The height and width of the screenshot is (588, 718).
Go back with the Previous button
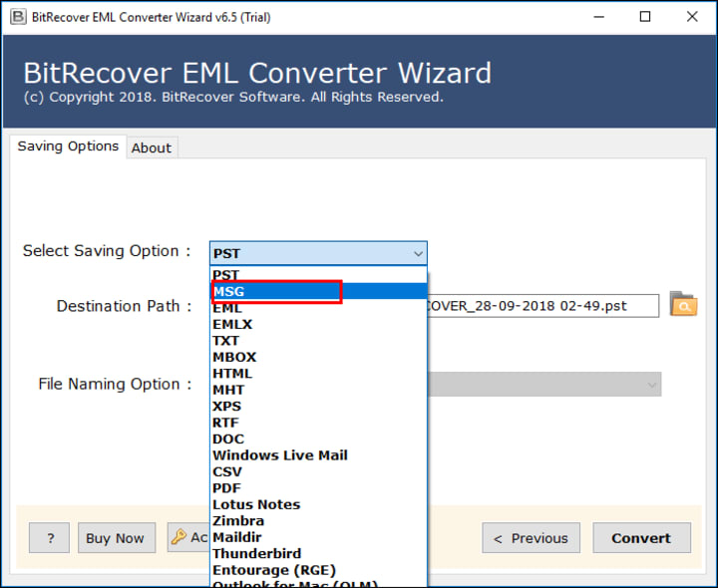point(531,537)
